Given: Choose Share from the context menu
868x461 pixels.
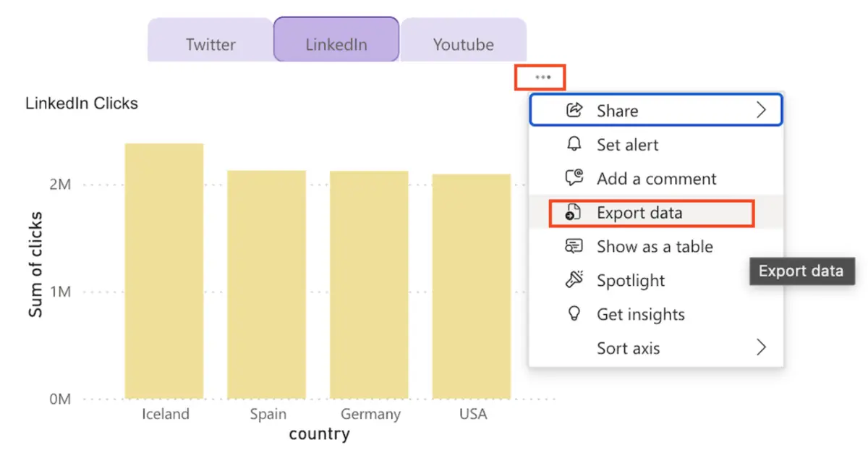Looking at the screenshot, I should click(x=657, y=110).
